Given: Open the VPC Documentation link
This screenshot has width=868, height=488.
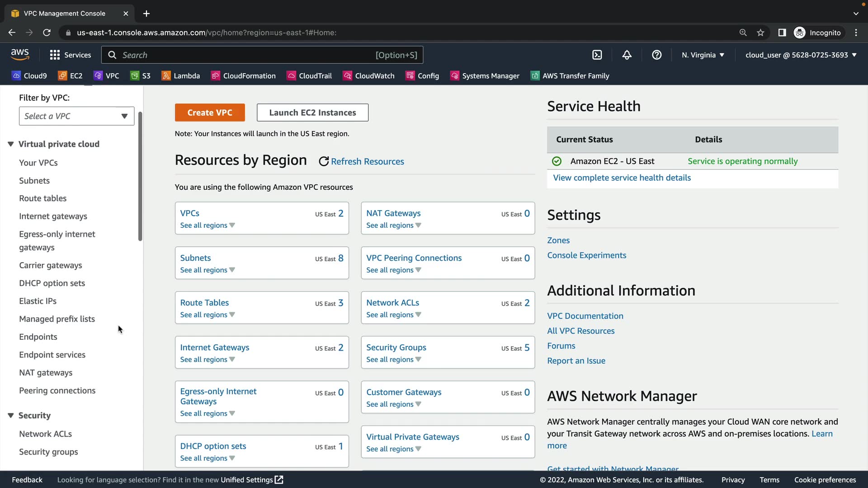Looking at the screenshot, I should (585, 316).
